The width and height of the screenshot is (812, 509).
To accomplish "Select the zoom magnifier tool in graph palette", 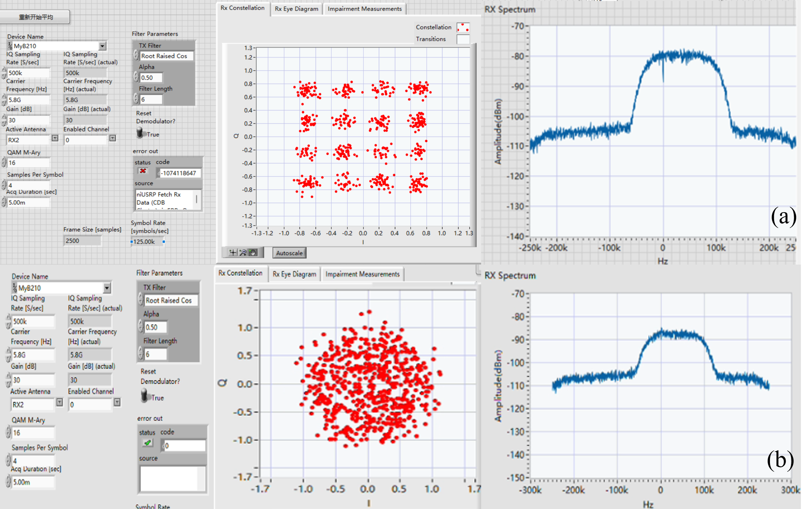I will point(243,253).
